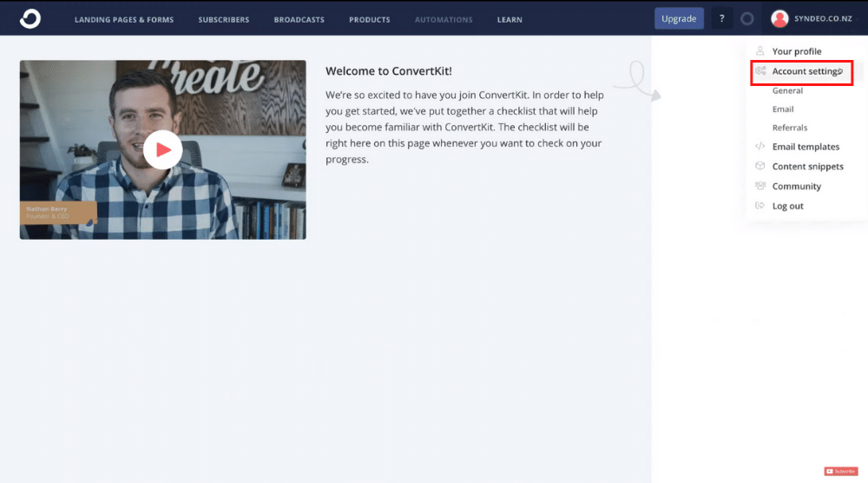Image resolution: width=868 pixels, height=483 pixels.
Task: Click the box icon beside Content snippets
Action: 760,166
